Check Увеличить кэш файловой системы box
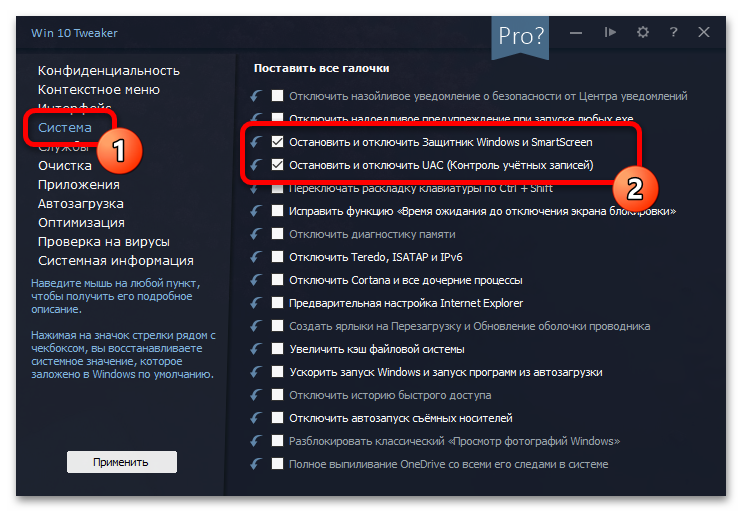This screenshot has width=742, height=512. (x=277, y=349)
